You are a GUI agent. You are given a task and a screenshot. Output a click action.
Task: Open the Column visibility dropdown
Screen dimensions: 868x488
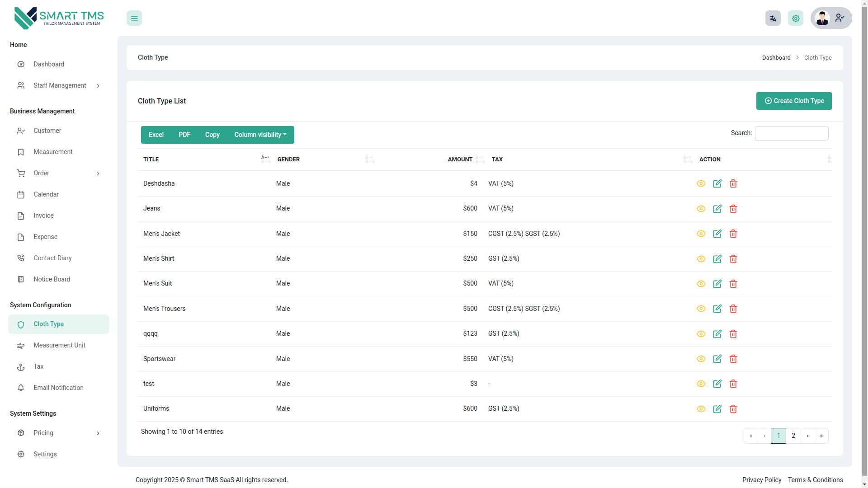(260, 135)
